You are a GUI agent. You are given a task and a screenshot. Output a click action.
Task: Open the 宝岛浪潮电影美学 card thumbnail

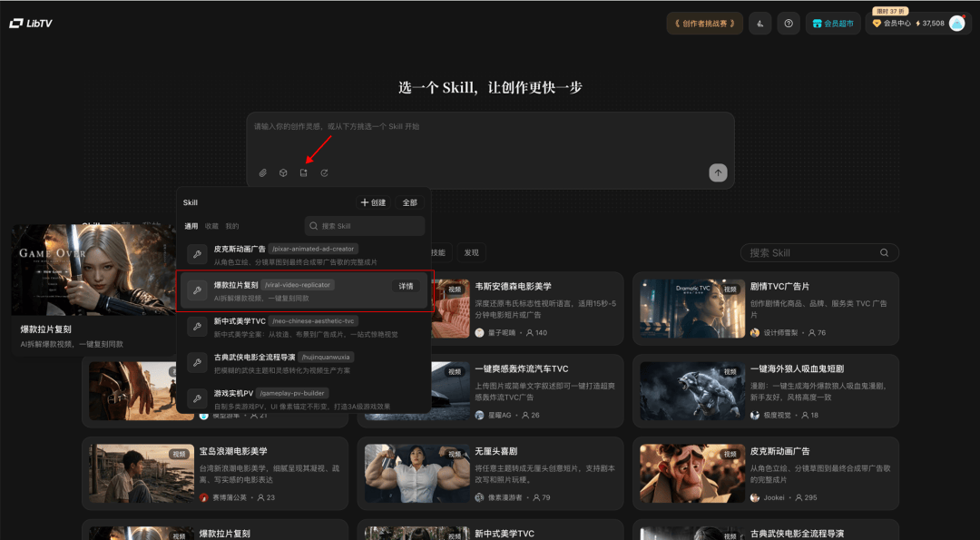[x=142, y=474]
